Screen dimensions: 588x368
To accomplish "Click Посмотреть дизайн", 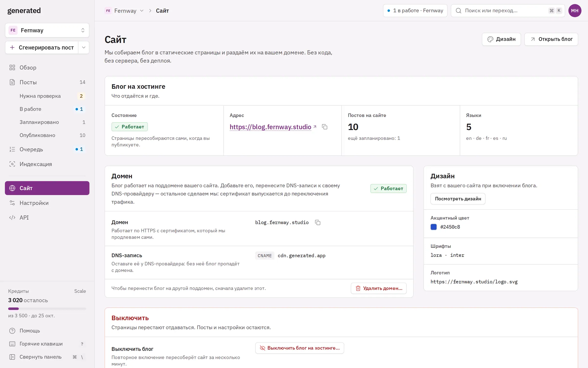I will coord(458,199).
